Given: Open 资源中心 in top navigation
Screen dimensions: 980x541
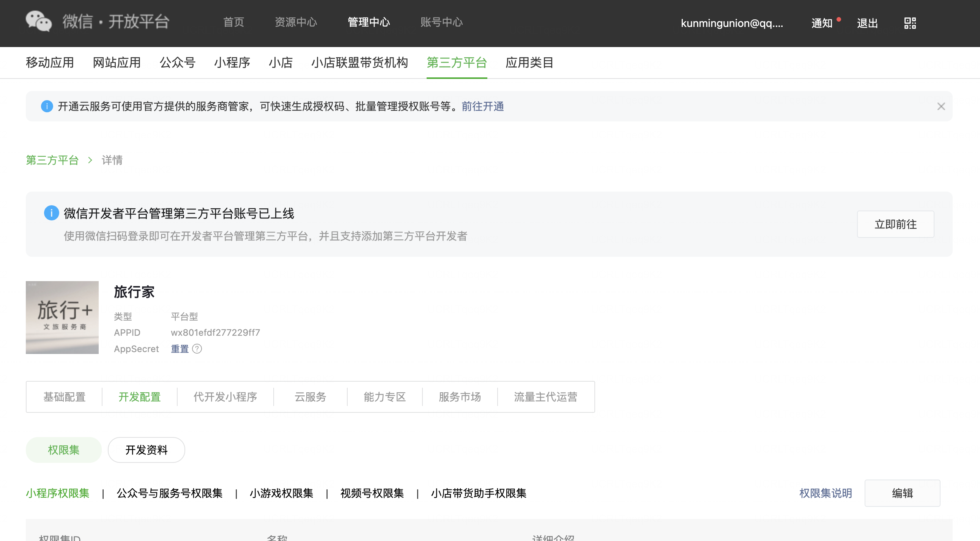Looking at the screenshot, I should click(296, 22).
